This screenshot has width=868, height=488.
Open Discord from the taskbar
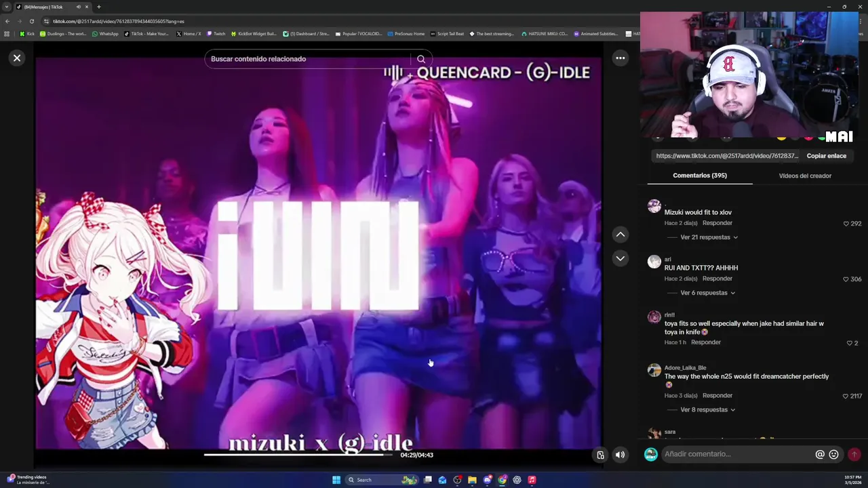pyautogui.click(x=488, y=480)
